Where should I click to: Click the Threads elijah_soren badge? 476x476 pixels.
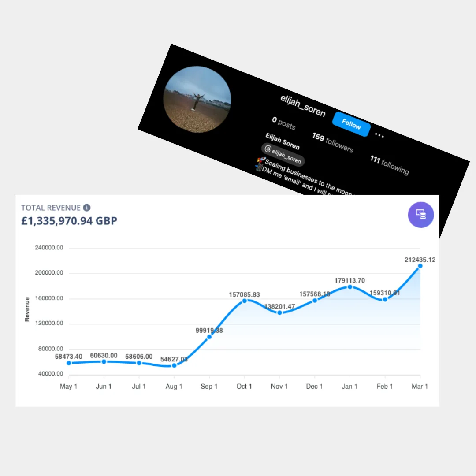[283, 154]
